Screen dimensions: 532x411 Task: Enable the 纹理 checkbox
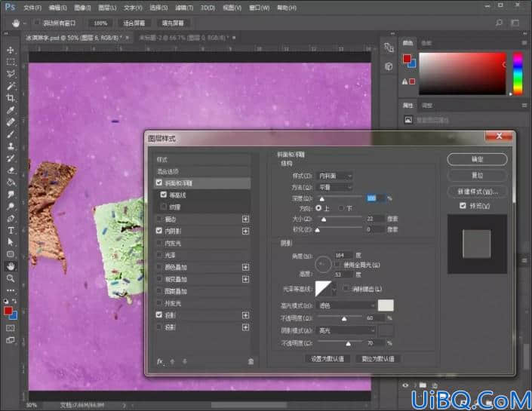point(164,207)
